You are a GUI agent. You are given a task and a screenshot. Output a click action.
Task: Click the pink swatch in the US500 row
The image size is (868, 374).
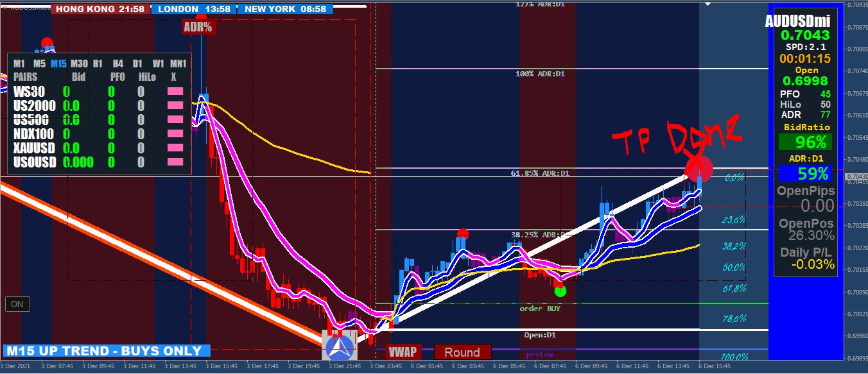pyautogui.click(x=175, y=120)
